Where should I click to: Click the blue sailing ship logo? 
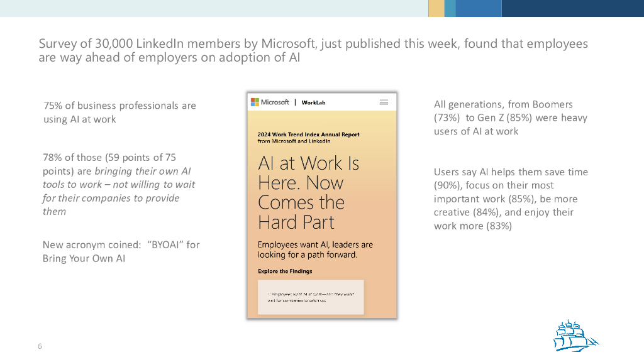click(575, 335)
